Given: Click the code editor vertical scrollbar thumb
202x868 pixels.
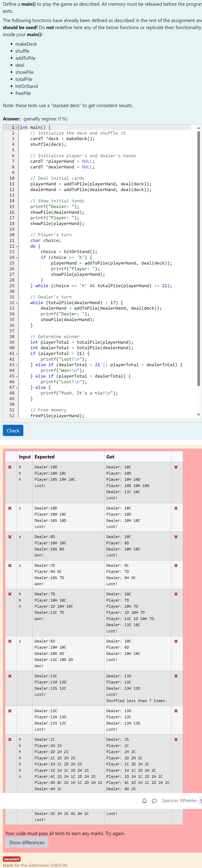Looking at the screenshot, I should [199, 258].
